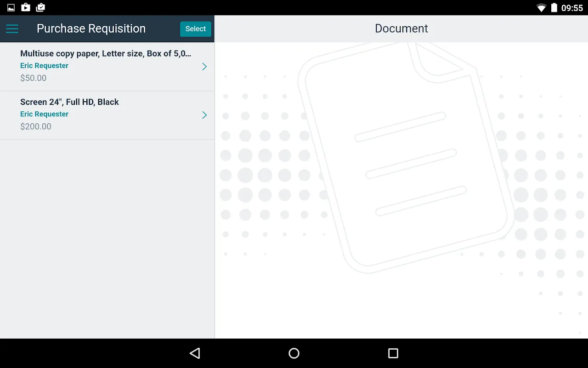Click Eric Requester under Screen 24" item

click(x=44, y=114)
